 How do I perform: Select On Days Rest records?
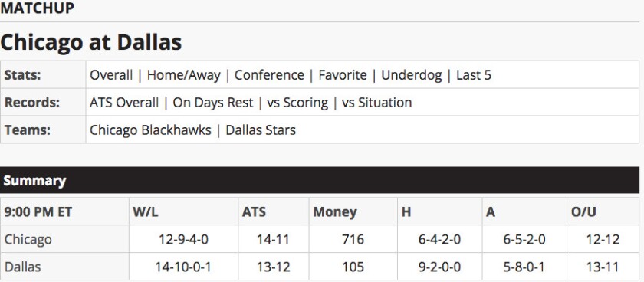(213, 103)
